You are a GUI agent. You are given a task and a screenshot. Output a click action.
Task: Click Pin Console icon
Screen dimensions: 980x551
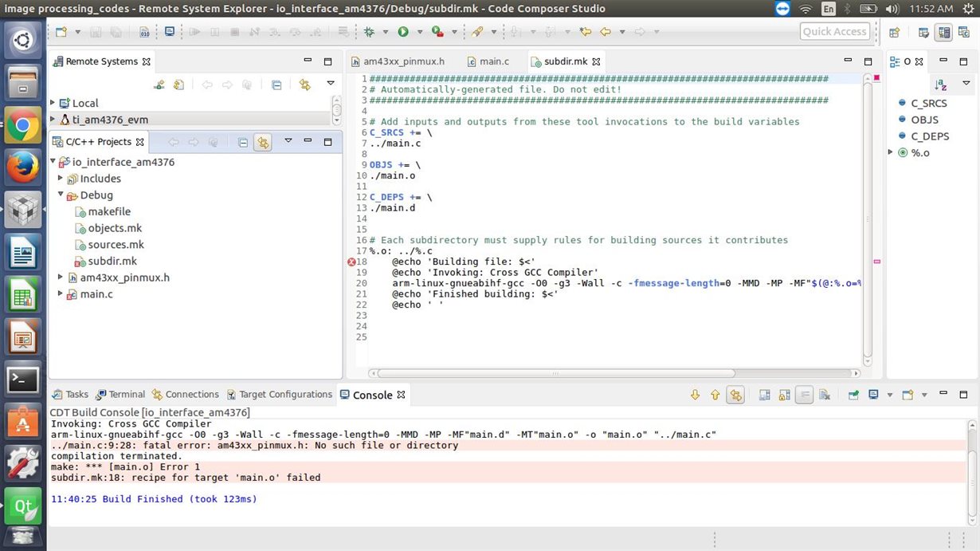point(853,395)
